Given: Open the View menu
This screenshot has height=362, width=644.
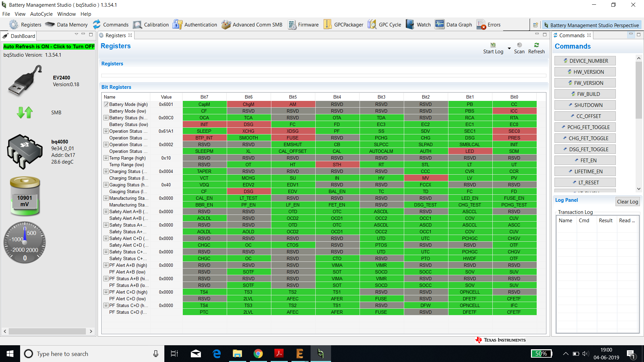Looking at the screenshot, I should coord(20,14).
